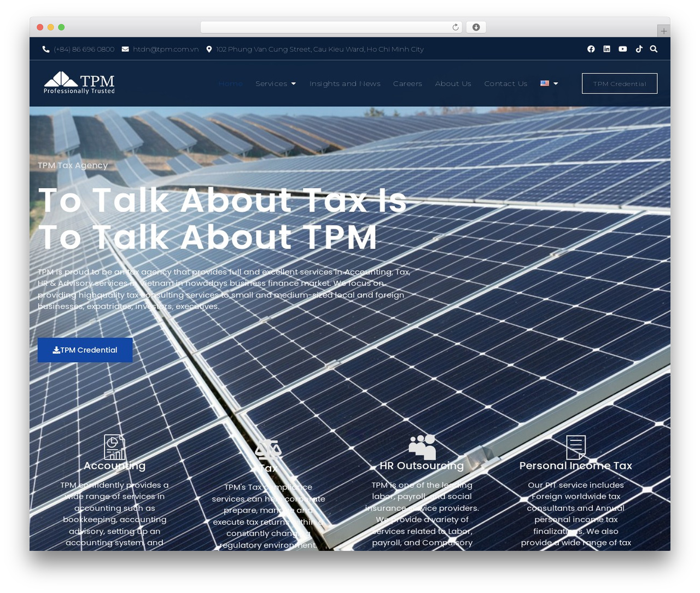This screenshot has width=700, height=593.
Task: Click the phone icon in top bar
Action: pos(46,49)
